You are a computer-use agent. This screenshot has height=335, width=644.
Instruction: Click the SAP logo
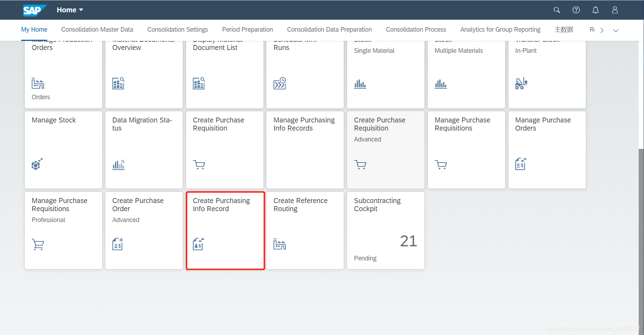pyautogui.click(x=34, y=10)
